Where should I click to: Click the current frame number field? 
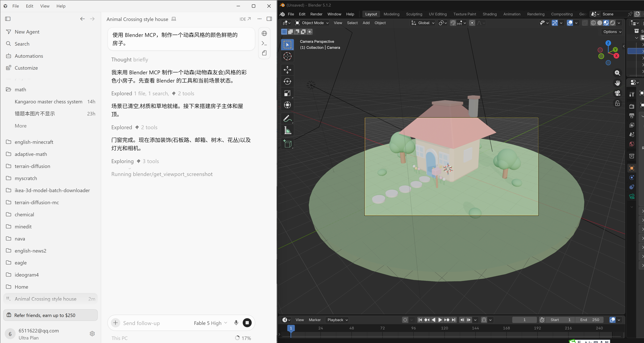pyautogui.click(x=524, y=320)
